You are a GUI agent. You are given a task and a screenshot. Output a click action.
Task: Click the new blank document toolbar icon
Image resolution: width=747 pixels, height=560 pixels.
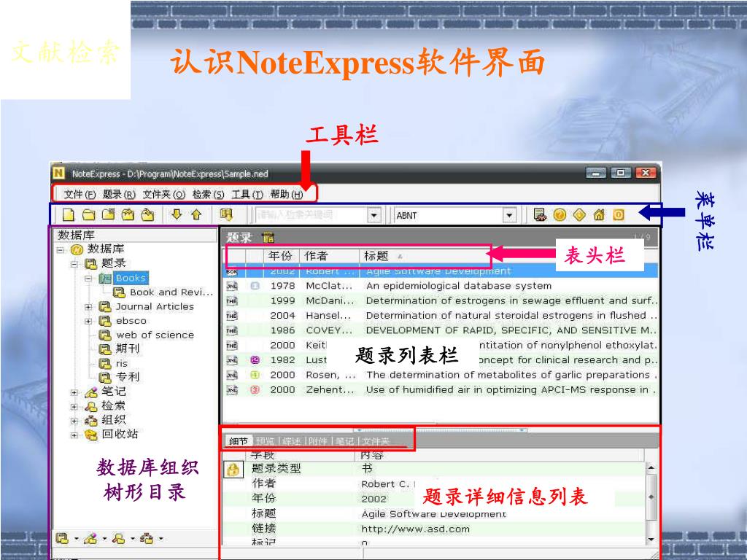[x=69, y=215]
